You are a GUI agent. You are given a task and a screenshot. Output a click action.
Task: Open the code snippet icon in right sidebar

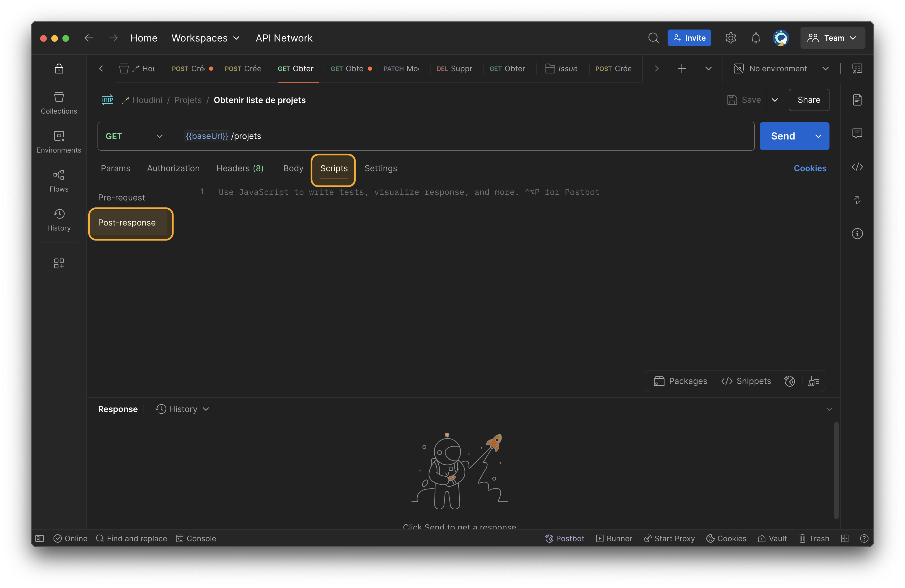pos(857,167)
